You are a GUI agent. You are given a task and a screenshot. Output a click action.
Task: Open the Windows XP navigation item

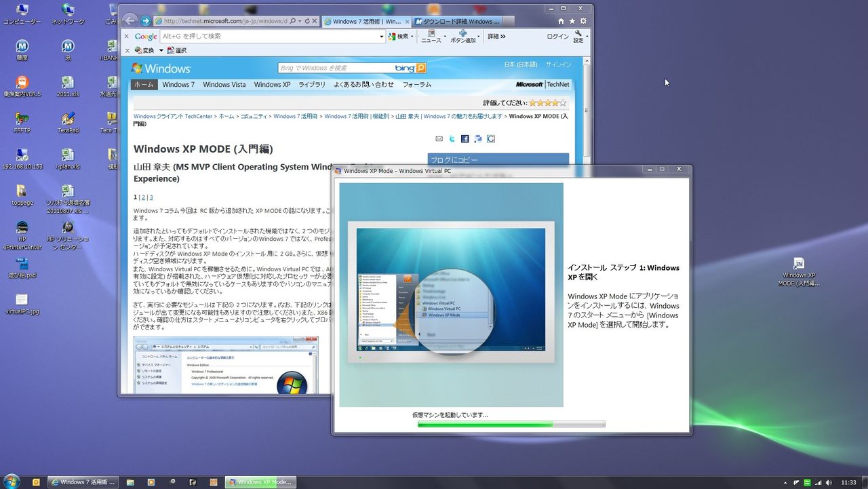272,85
